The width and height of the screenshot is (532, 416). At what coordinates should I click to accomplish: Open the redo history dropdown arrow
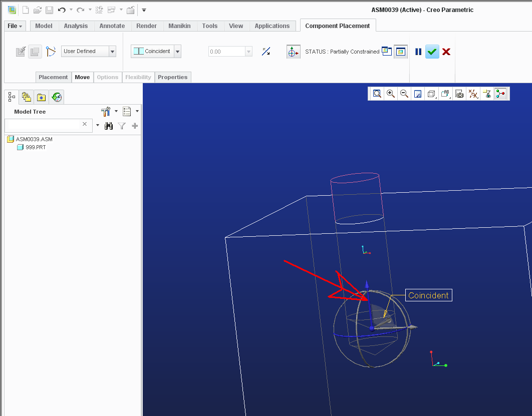[x=90, y=10]
